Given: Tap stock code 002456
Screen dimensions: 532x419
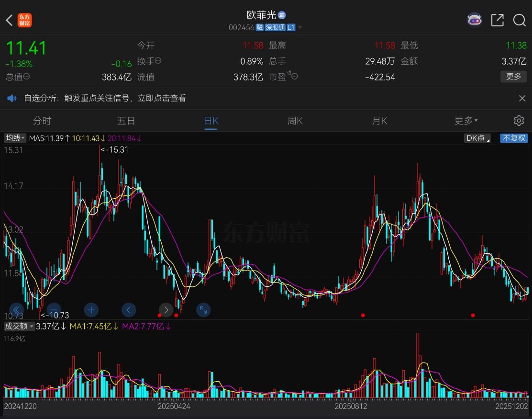Looking at the screenshot, I should (x=241, y=27).
